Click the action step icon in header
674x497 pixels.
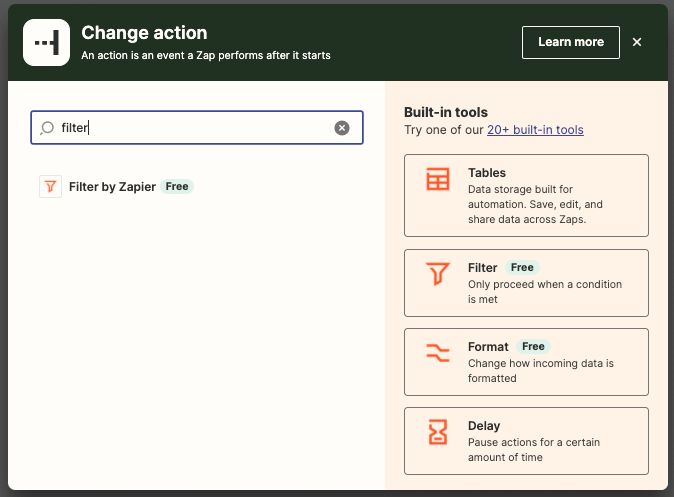(x=46, y=42)
